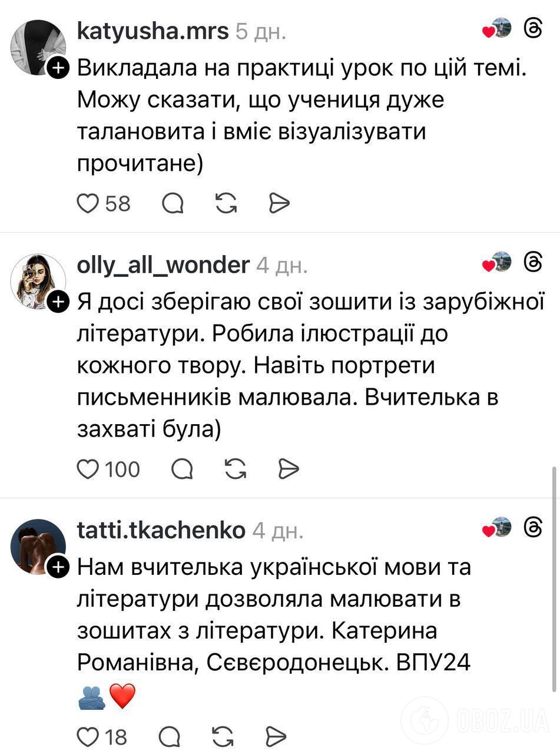Open katyusha.mrs's profile by clicking the username
The width and height of the screenshot is (560, 754).
(153, 31)
